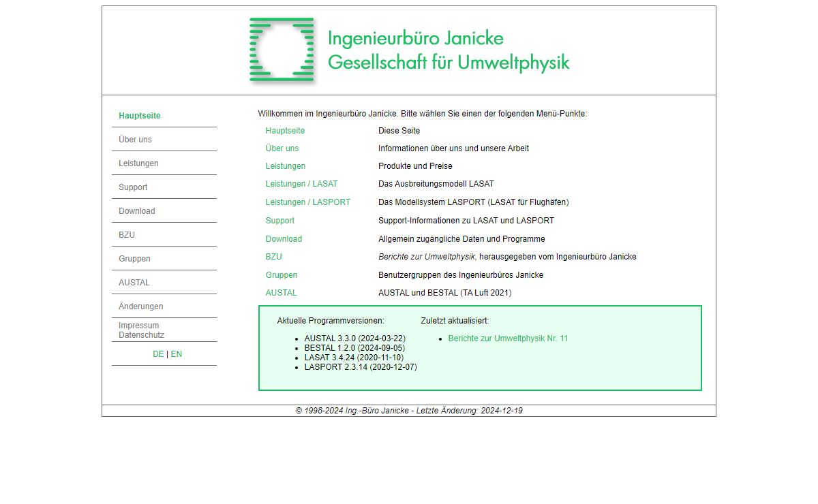Click the AUSTAL 3.3.0 (2024-03-22) entry
The width and height of the screenshot is (818, 504).
point(355,338)
